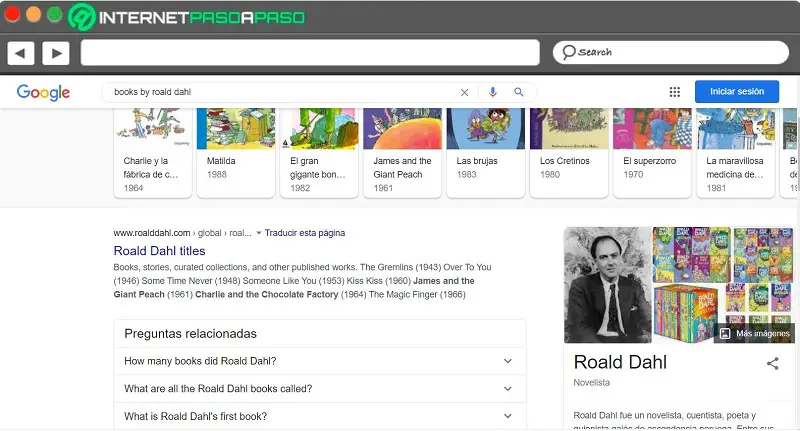The width and height of the screenshot is (800, 431).
Task: Open the Las brujas 1983 card
Action: click(486, 153)
